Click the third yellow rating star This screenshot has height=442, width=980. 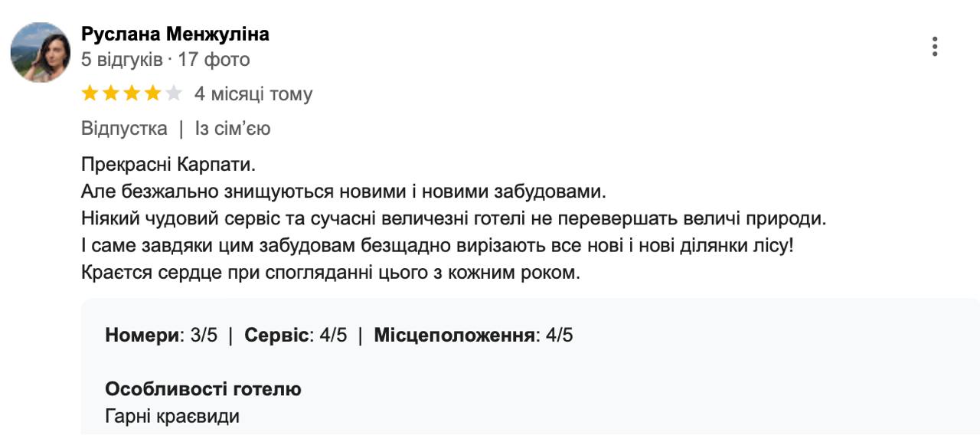(132, 94)
